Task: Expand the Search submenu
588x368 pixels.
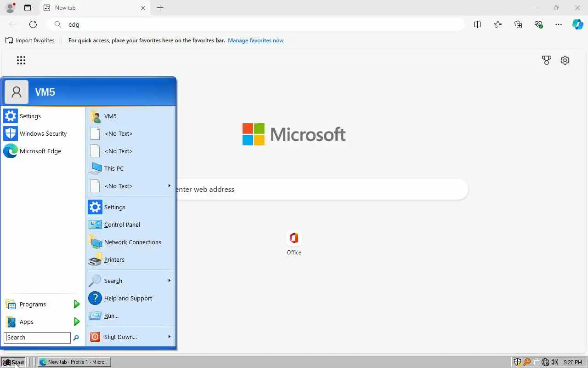Action: pyautogui.click(x=131, y=281)
